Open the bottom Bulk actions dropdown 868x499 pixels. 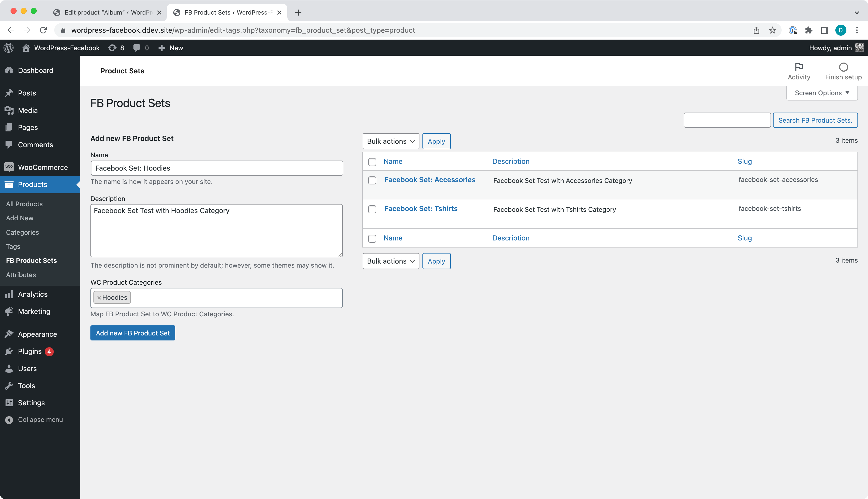(x=391, y=261)
